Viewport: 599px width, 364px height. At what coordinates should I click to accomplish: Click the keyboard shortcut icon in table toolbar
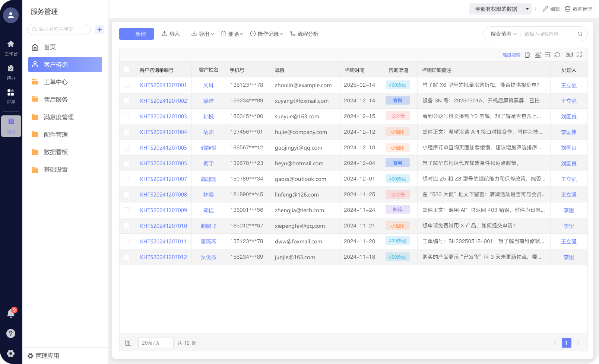tap(569, 54)
